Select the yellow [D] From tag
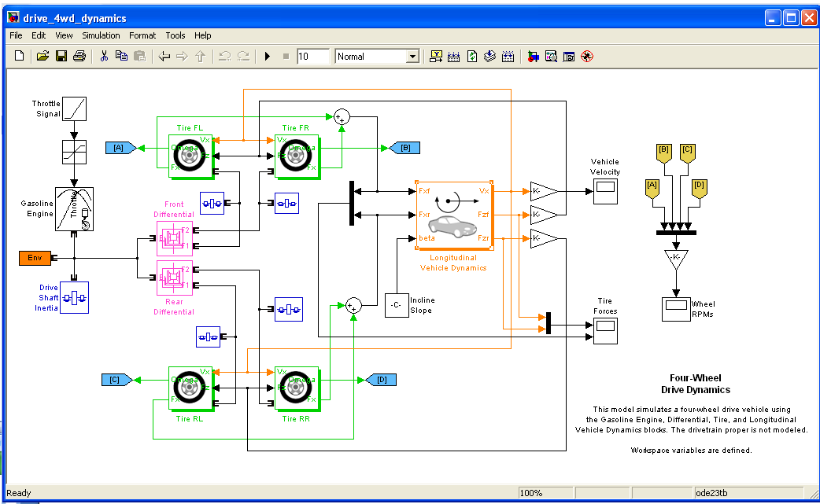 [x=699, y=189]
